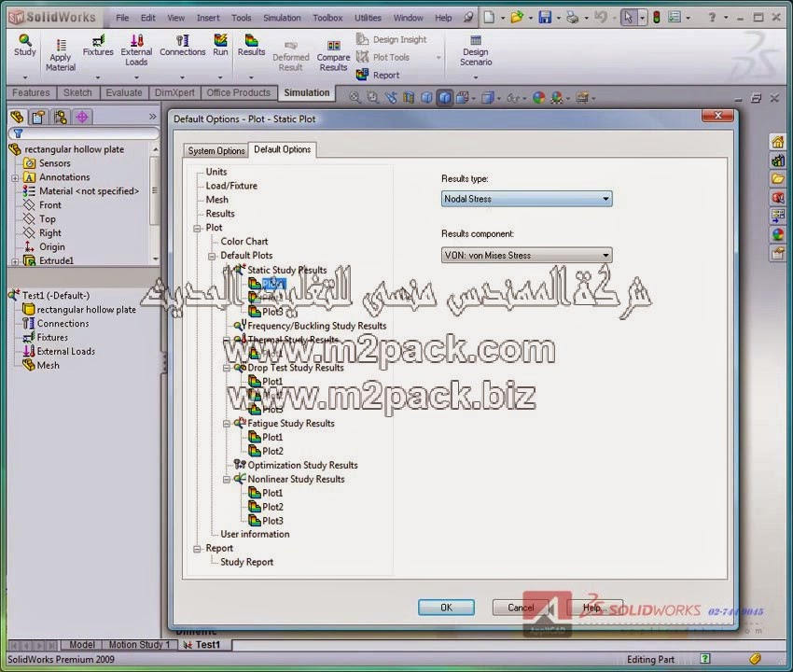Open the Results tool
The height and width of the screenshot is (672, 793).
[x=251, y=46]
